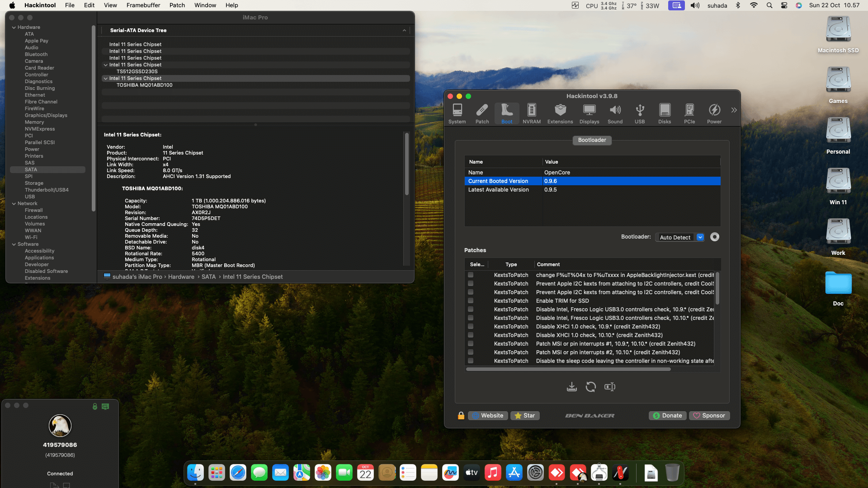Check the 'Enable TRIM for SSD' patch checkbox
The image size is (868, 488).
click(471, 301)
